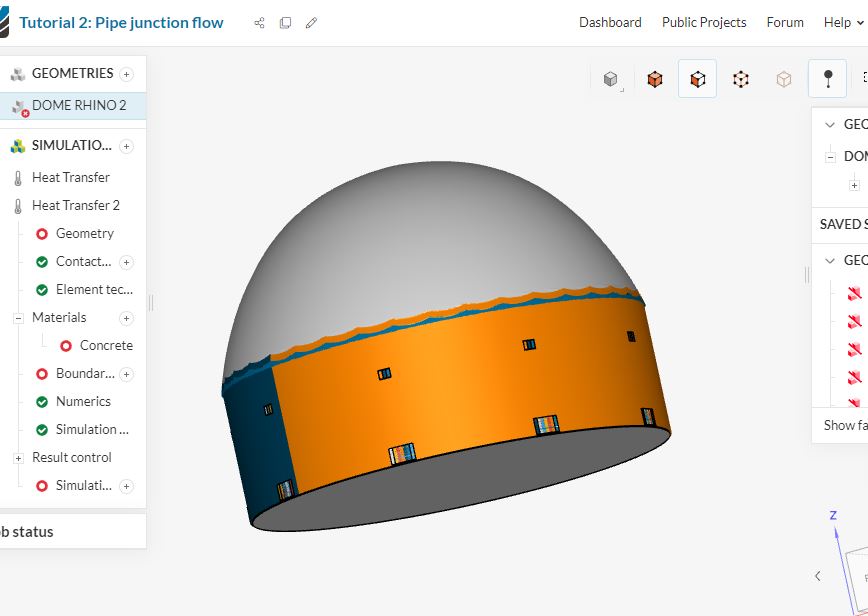The width and height of the screenshot is (868, 616).
Task: Collapse the Materials tree node
Action: 18,318
